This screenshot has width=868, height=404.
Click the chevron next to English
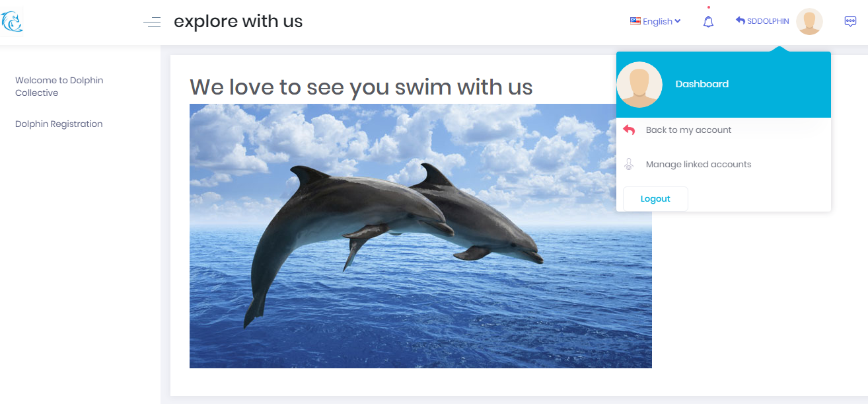[x=678, y=21]
